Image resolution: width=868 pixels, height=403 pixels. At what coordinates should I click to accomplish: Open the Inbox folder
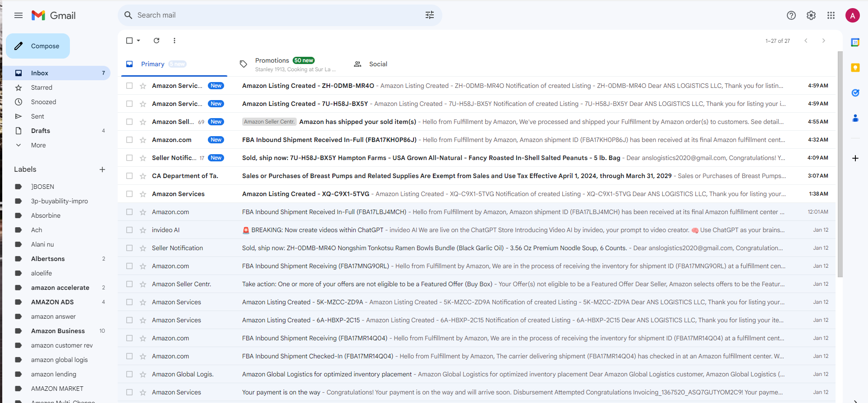click(56, 73)
